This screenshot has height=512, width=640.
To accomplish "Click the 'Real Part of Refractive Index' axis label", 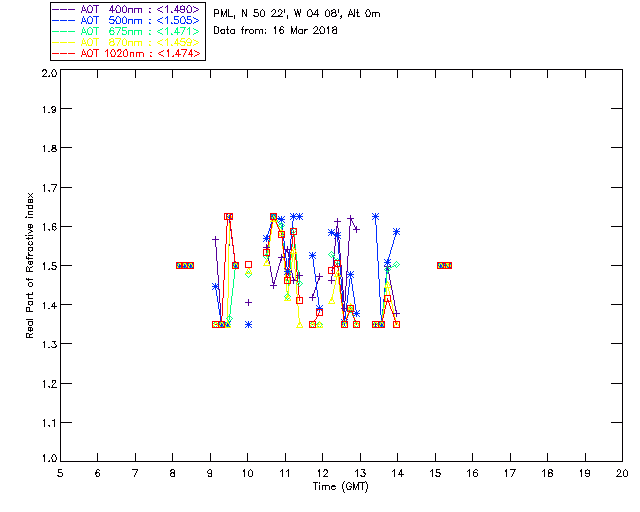I will point(30,265).
